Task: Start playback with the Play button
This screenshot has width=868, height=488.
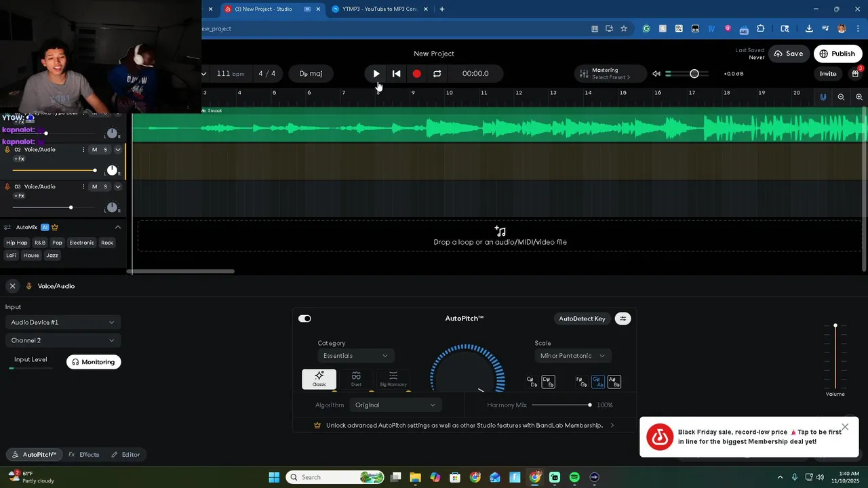Action: (x=376, y=74)
